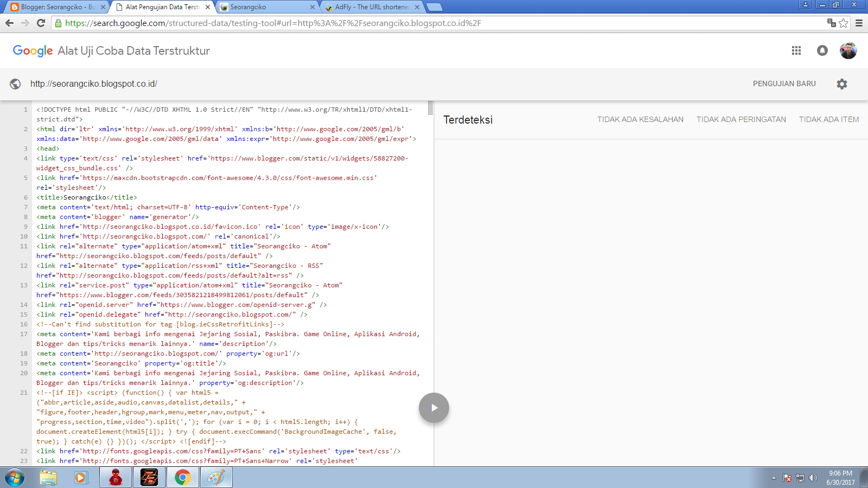Click the TIDAK ADA ITEM label
The image size is (868, 488).
pos(829,119)
